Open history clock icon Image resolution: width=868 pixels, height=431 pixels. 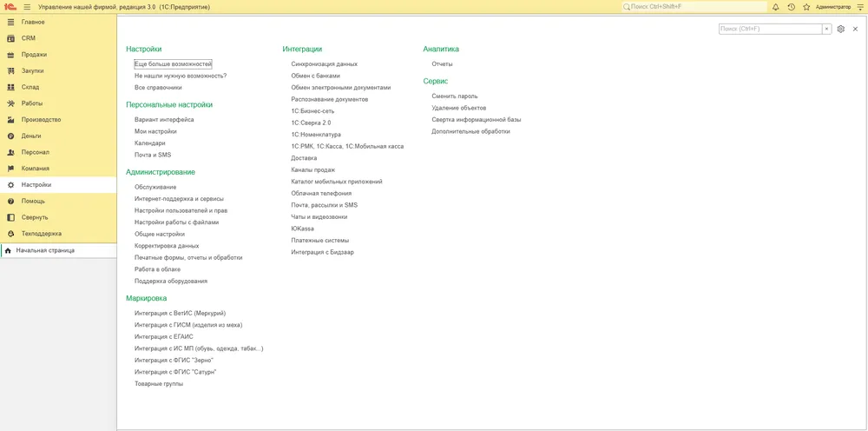[791, 7]
